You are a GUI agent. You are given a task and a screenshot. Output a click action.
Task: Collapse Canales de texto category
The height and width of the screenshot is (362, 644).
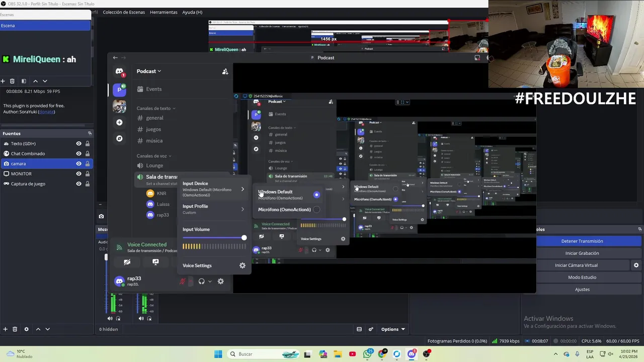click(156, 108)
